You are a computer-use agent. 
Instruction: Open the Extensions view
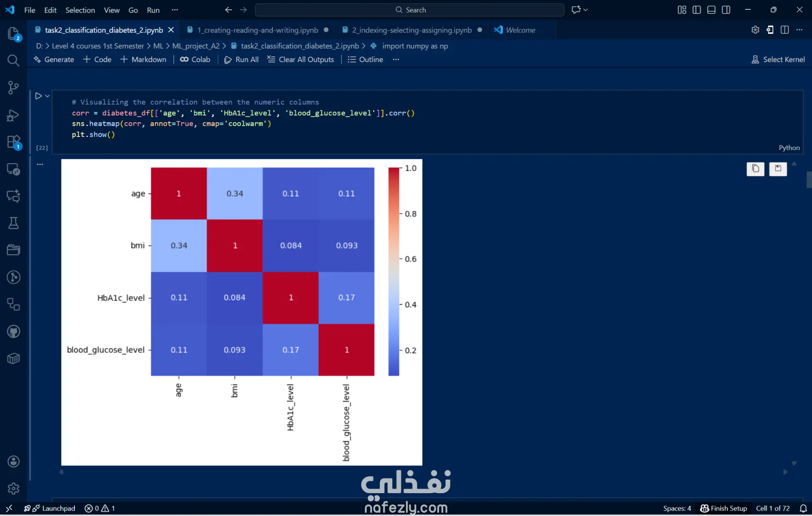13,142
